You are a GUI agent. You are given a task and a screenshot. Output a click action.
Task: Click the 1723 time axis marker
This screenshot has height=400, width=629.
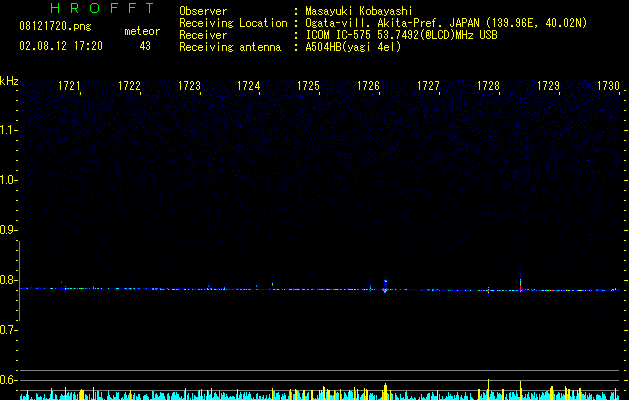(189, 86)
